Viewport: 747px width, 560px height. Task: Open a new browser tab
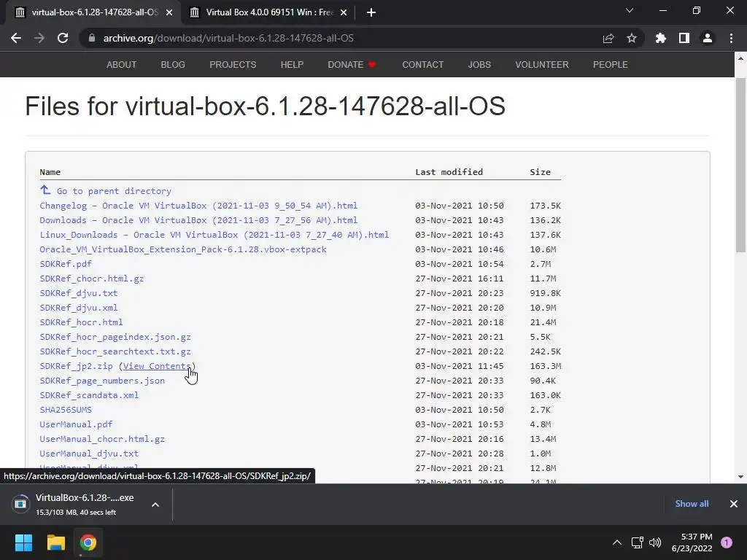371,13
